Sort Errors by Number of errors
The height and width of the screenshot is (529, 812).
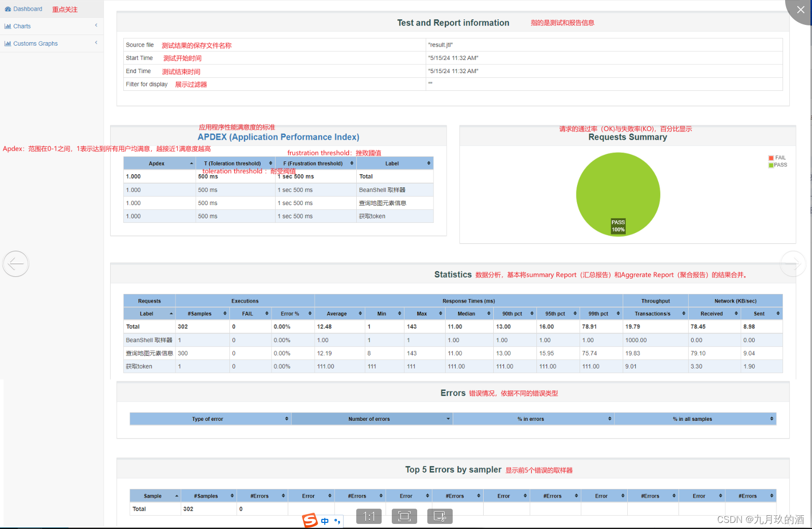tap(372, 419)
